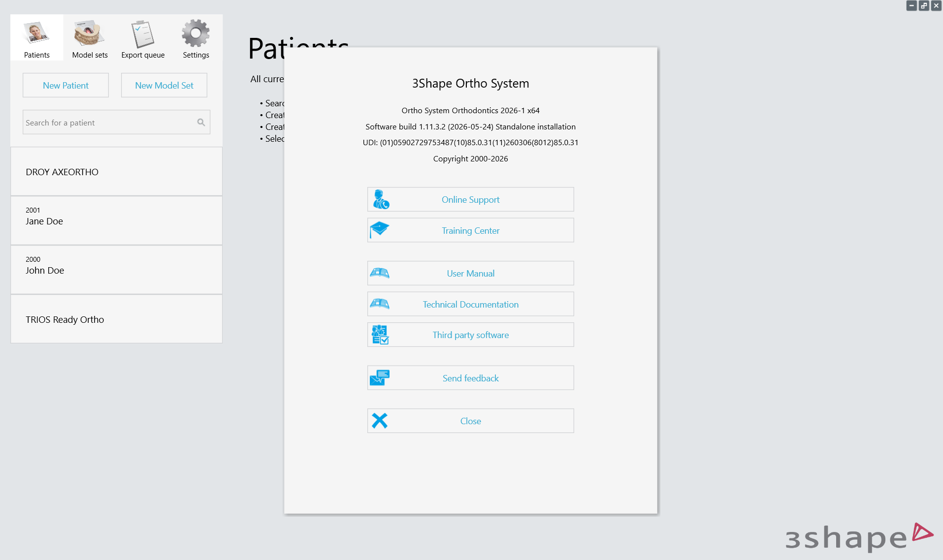Image resolution: width=943 pixels, height=560 pixels.
Task: Launch the Training Center
Action: pyautogui.click(x=470, y=230)
